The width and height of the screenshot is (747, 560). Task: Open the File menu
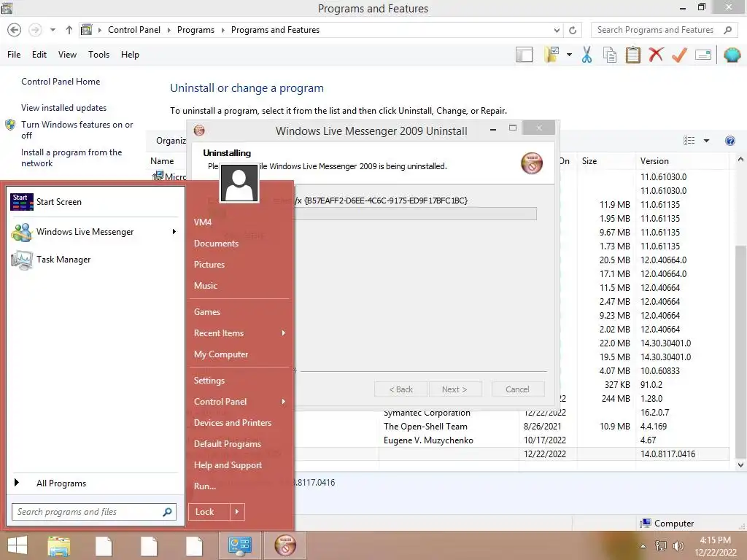click(x=14, y=55)
